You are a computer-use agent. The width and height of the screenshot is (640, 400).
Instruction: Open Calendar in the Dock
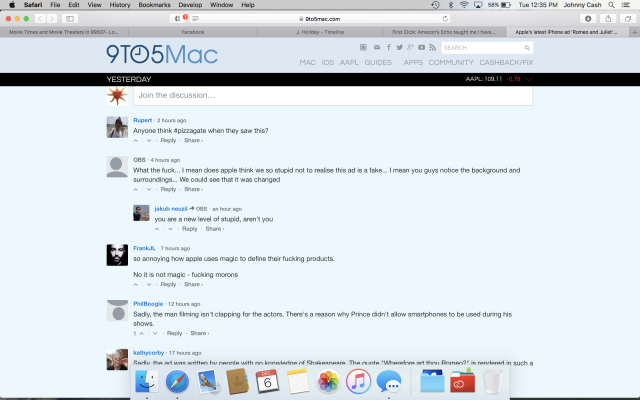click(x=267, y=382)
